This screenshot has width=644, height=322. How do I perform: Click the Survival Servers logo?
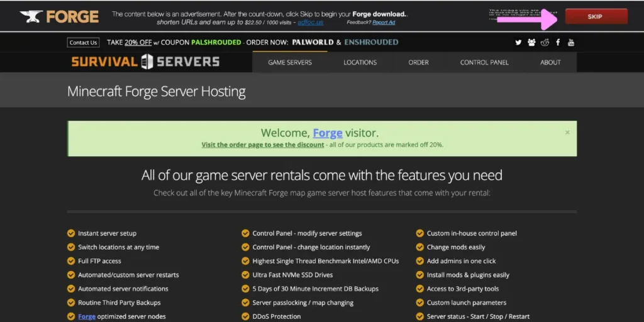click(x=145, y=62)
